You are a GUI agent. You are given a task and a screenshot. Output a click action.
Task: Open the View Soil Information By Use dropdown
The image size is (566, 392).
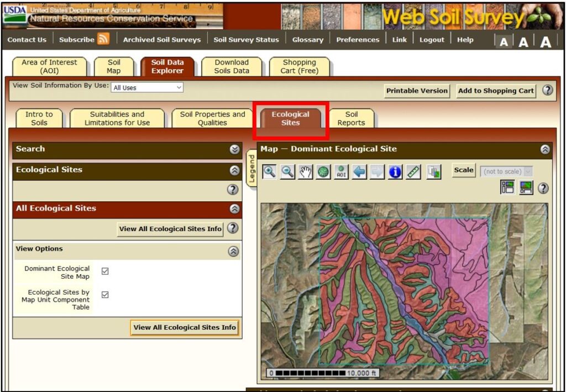tap(147, 87)
